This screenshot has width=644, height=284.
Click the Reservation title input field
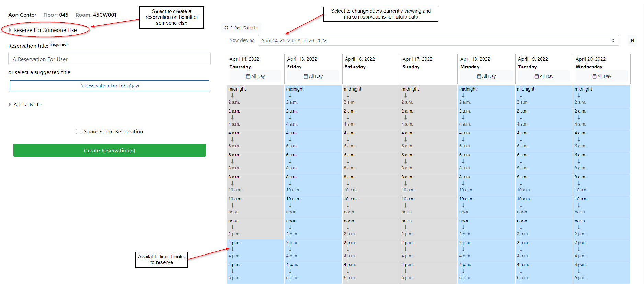point(110,59)
